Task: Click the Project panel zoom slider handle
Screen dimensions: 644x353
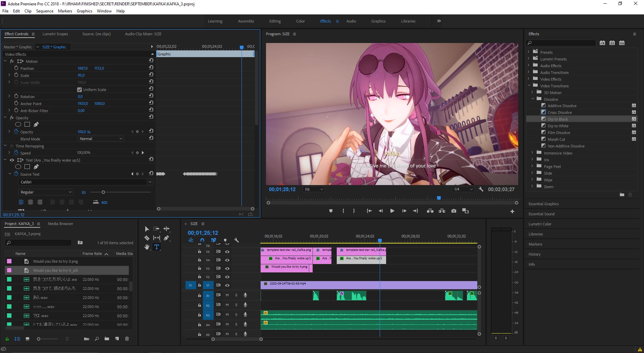Action: click(39, 339)
